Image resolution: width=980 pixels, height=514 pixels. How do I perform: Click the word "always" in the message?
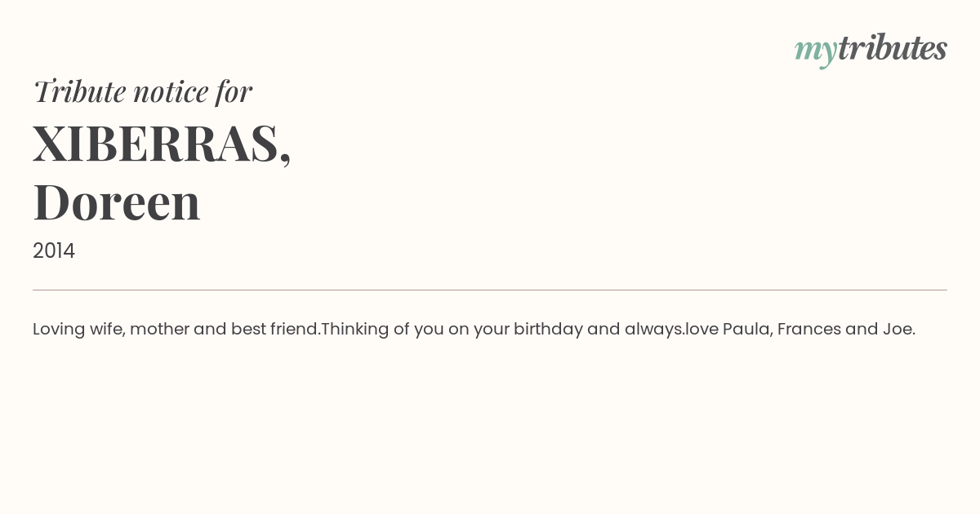coord(653,330)
